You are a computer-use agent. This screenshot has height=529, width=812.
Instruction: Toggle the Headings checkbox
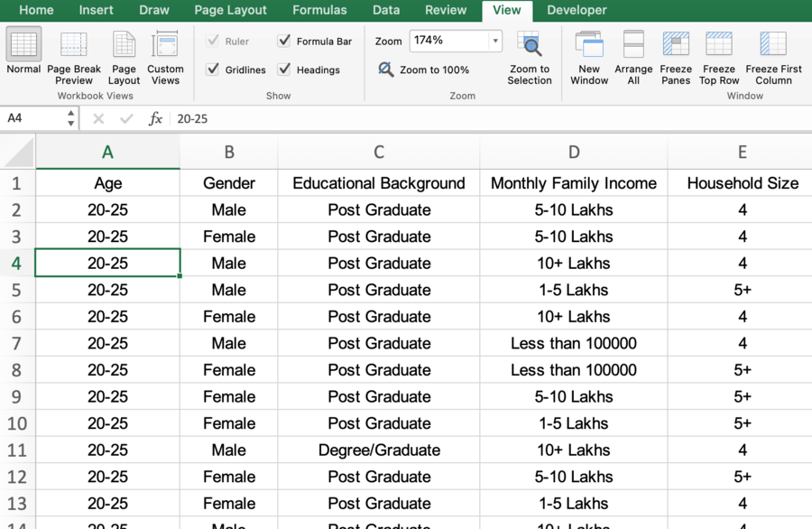click(x=284, y=70)
